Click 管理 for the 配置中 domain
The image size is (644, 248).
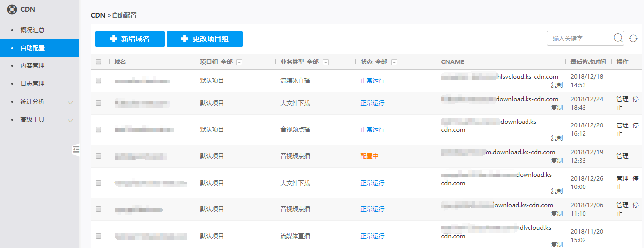tap(622, 156)
